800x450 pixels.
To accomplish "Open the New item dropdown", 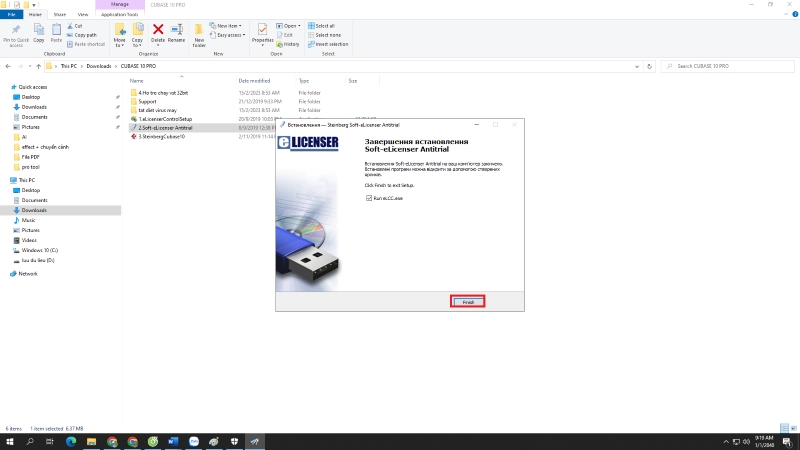I will tap(226, 26).
